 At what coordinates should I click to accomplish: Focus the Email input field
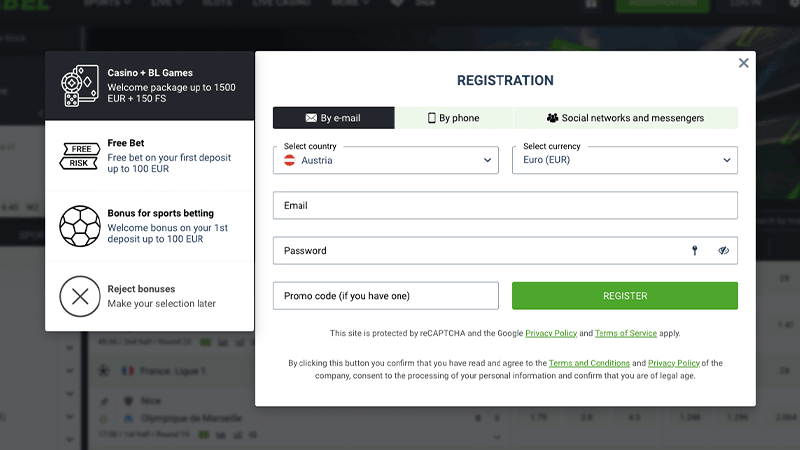coord(505,206)
